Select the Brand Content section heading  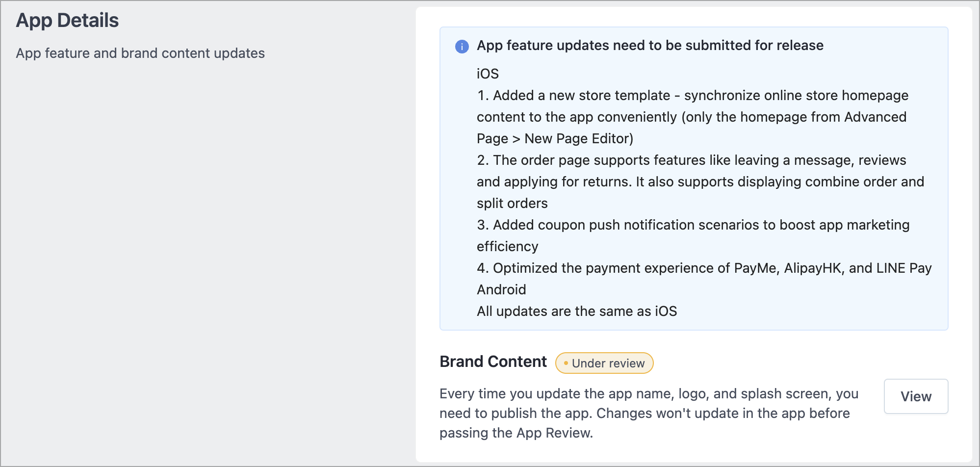point(493,362)
